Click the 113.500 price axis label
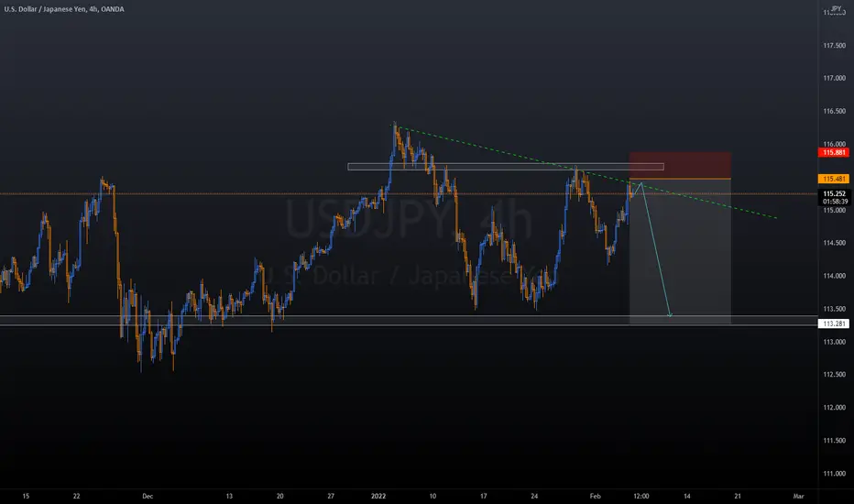This screenshot has width=854, height=504. (834, 309)
